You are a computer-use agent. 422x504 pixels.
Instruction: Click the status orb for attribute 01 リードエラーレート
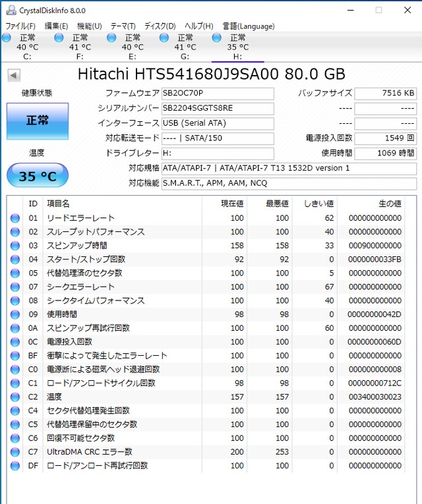pos(15,218)
